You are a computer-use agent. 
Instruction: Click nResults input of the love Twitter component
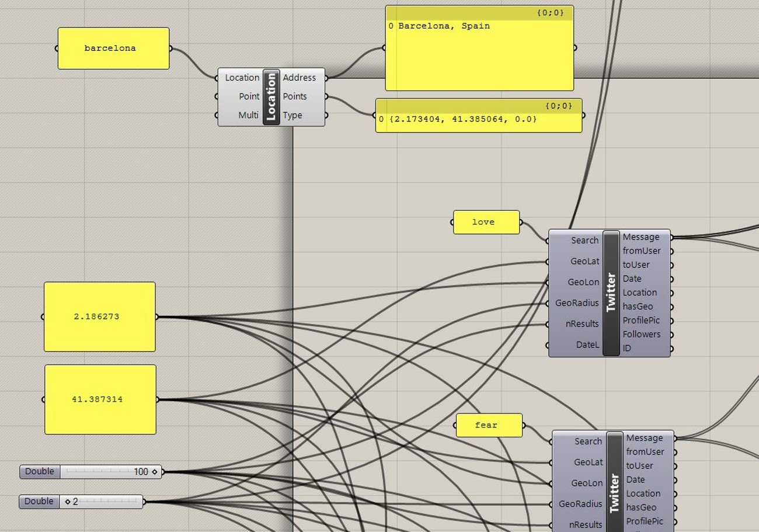tap(583, 324)
